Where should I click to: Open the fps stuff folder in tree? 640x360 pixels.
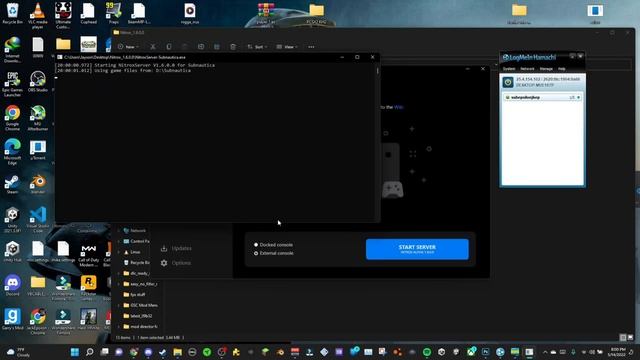click(134, 294)
